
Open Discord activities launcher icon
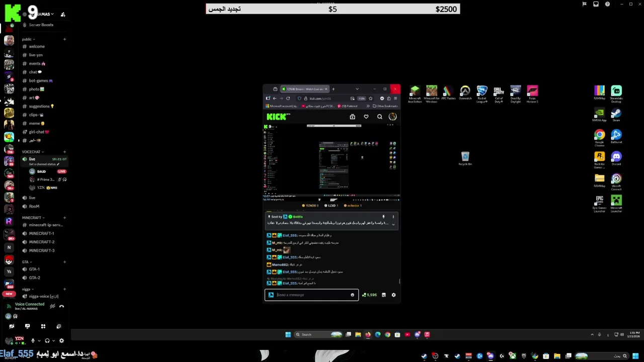pos(43,326)
